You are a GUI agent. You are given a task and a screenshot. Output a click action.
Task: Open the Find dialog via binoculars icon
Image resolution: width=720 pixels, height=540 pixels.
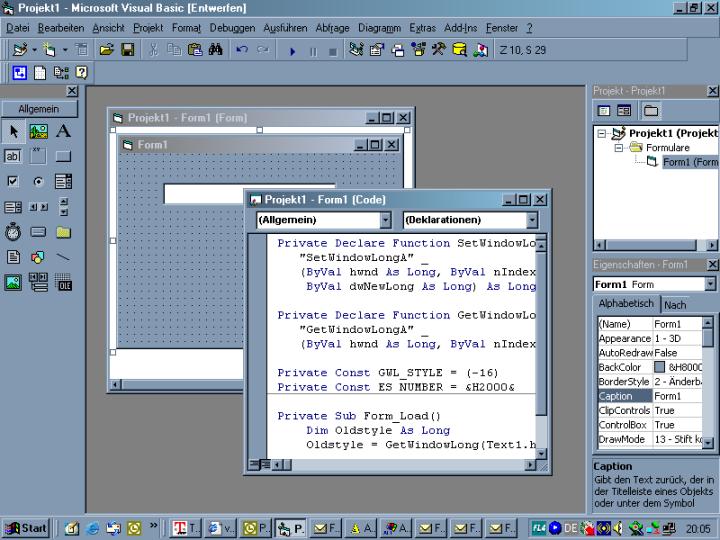pyautogui.click(x=215, y=50)
